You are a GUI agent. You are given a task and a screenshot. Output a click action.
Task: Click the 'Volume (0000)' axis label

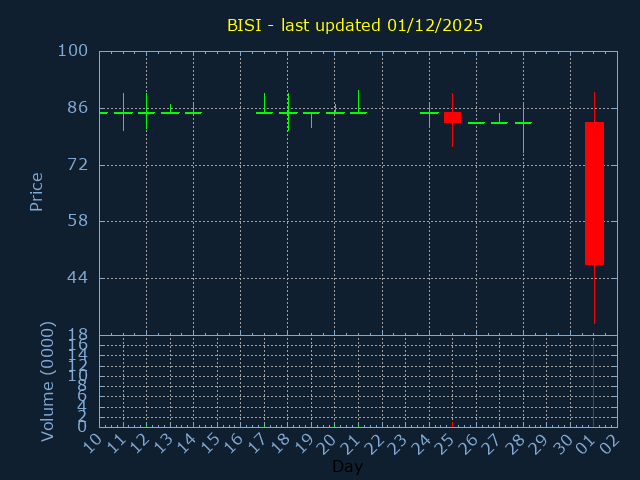(x=47, y=381)
